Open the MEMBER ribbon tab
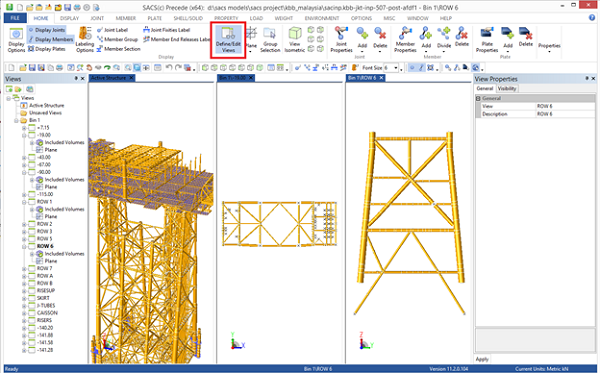This screenshot has width=600, height=373. tap(126, 18)
